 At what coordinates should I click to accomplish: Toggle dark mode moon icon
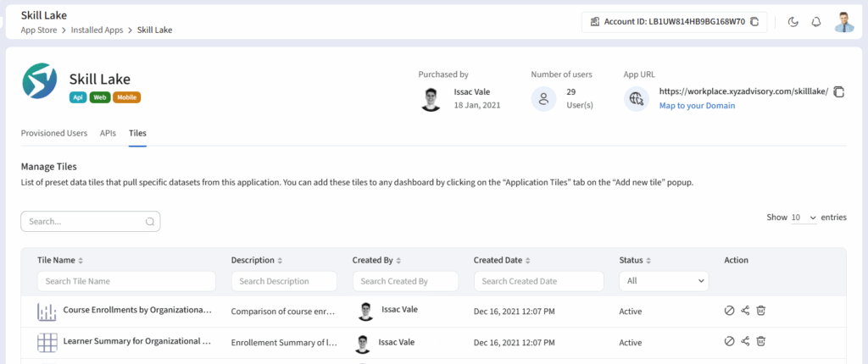793,22
